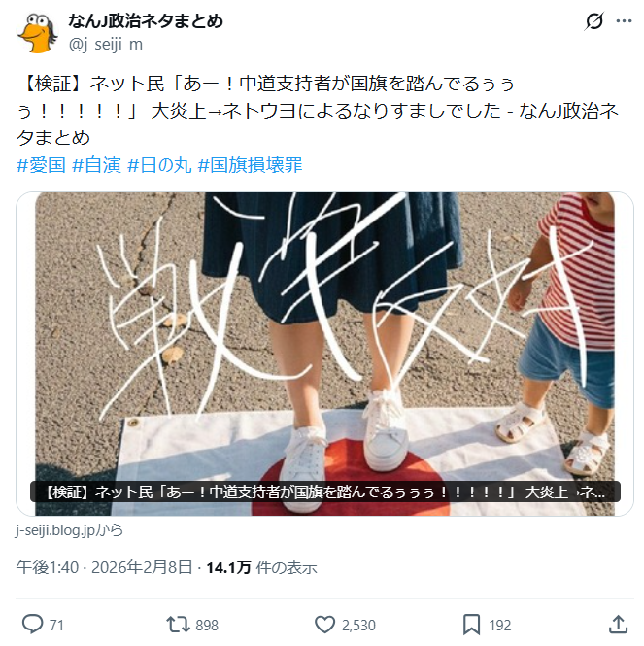This screenshot has width=644, height=646.
Task: Click the @j_seiji_m handle
Action: point(106,44)
